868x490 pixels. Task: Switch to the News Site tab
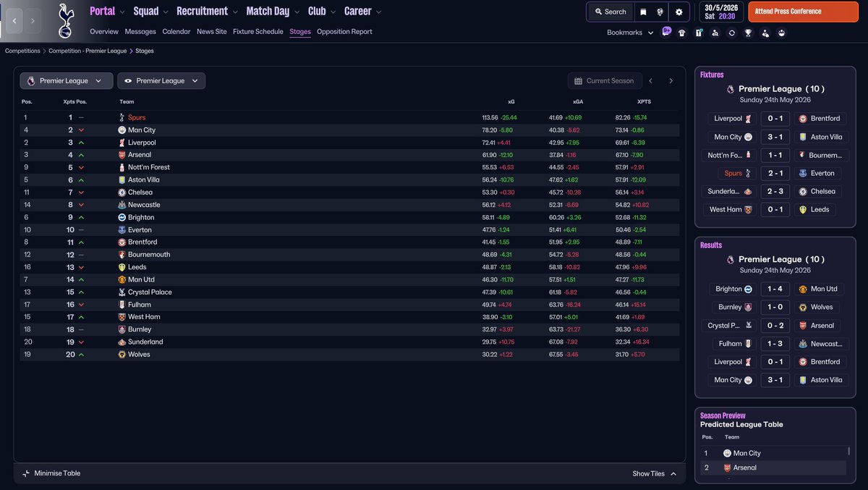coord(212,32)
